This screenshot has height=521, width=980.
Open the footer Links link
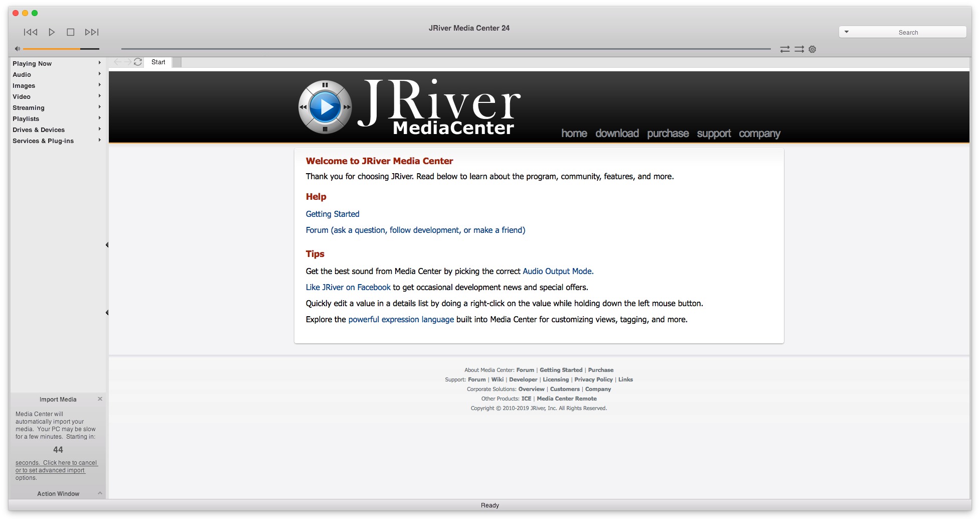[x=625, y=380]
